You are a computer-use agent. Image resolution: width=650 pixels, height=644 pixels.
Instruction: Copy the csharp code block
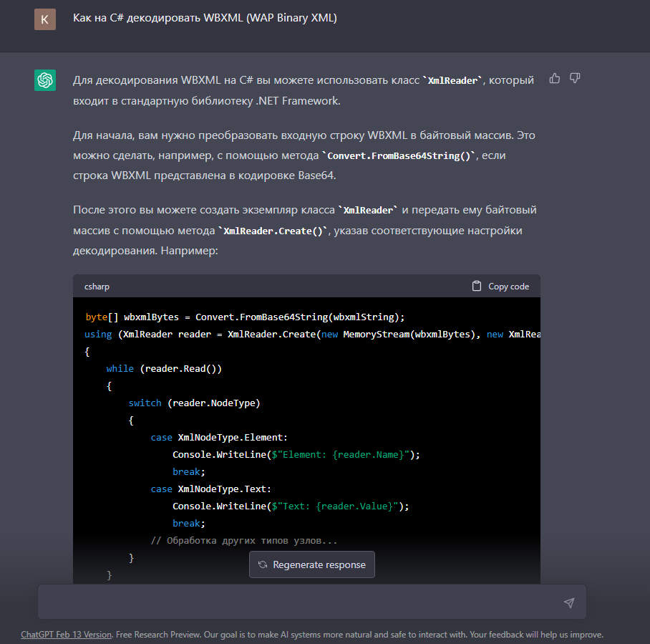pyautogui.click(x=501, y=286)
